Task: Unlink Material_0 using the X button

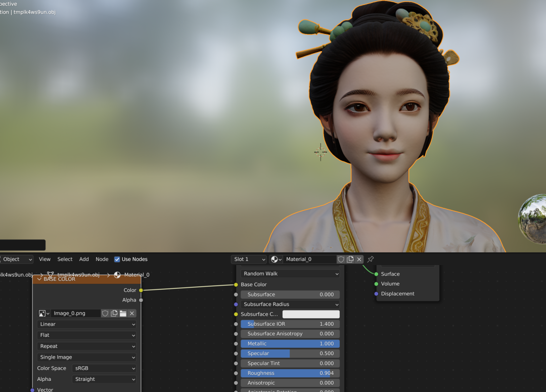Action: tap(359, 259)
